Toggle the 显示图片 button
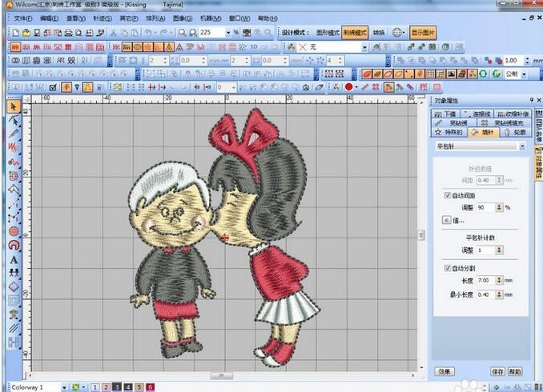Image resolution: width=543 pixels, height=392 pixels. pos(423,33)
